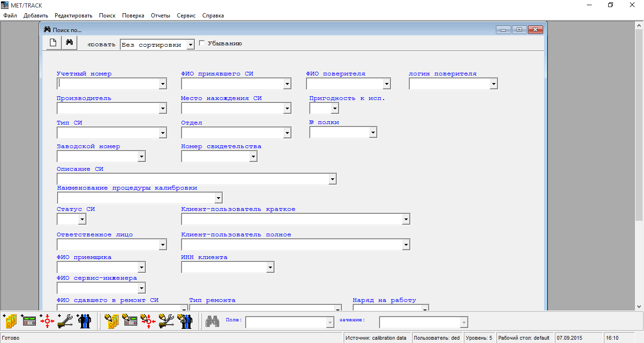The width and height of the screenshot is (644, 343).
Task: Expand the Производитель dropdown list
Action: pos(163,109)
